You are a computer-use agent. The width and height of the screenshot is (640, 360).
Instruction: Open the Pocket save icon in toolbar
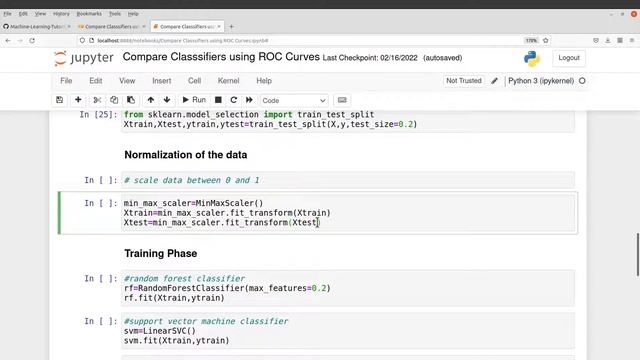point(596,40)
